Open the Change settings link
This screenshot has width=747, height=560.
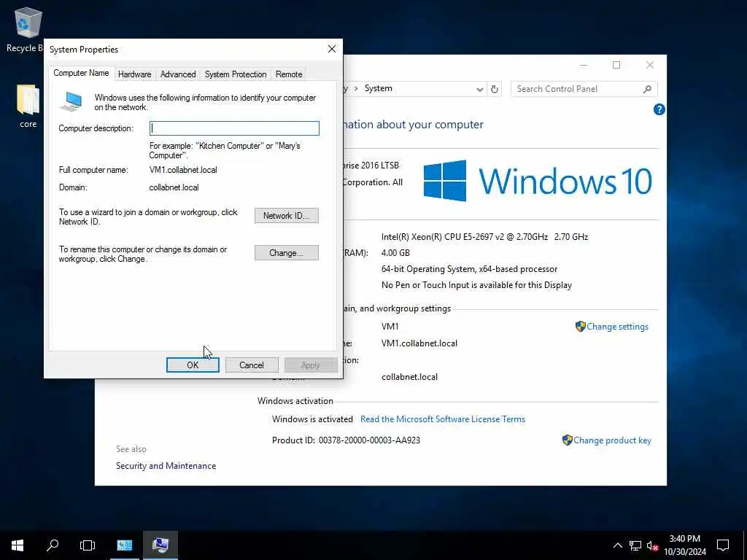pyautogui.click(x=617, y=327)
